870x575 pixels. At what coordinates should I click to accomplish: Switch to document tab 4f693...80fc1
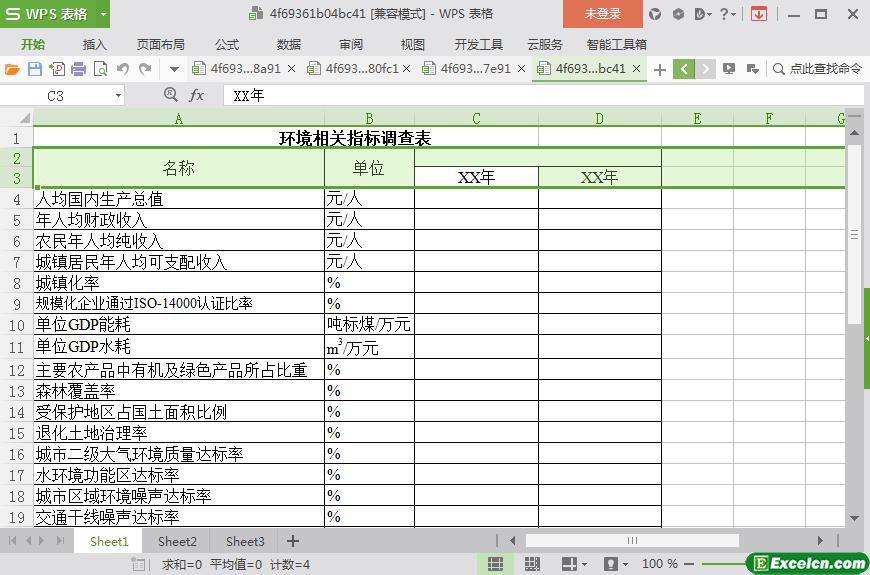click(x=361, y=69)
